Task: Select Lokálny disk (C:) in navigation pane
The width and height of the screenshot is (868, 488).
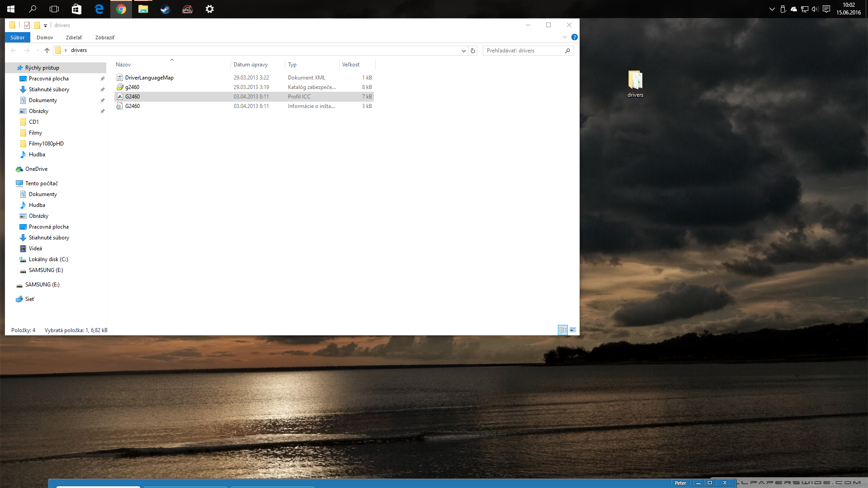Action: point(48,259)
